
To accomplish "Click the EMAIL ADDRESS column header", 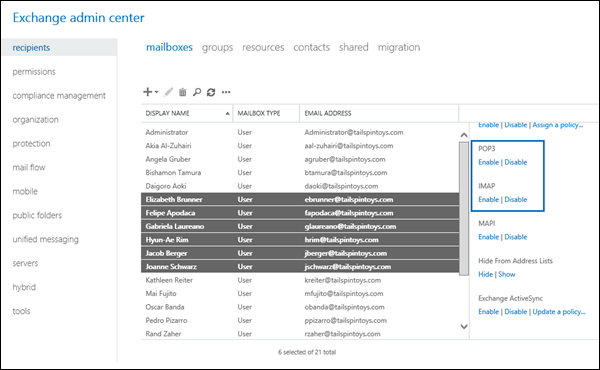I will click(328, 113).
